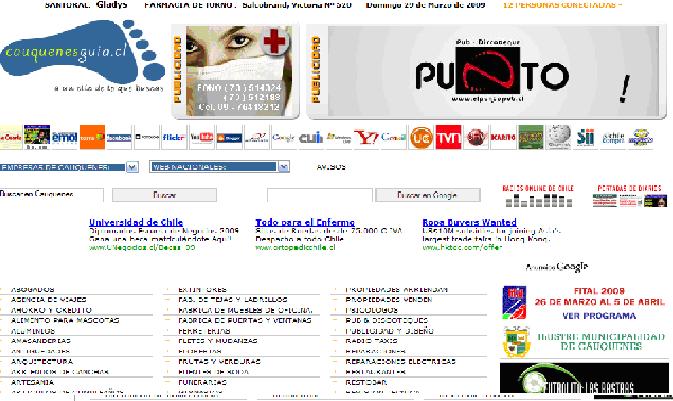Image resolution: width=673 pixels, height=401 pixels.
Task: Open the YouTube shortcut icon
Action: click(x=202, y=137)
